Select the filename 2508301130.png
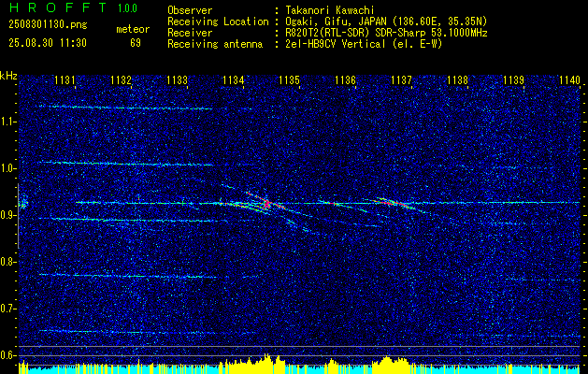Screen dimensions: 588x374 tap(48, 25)
